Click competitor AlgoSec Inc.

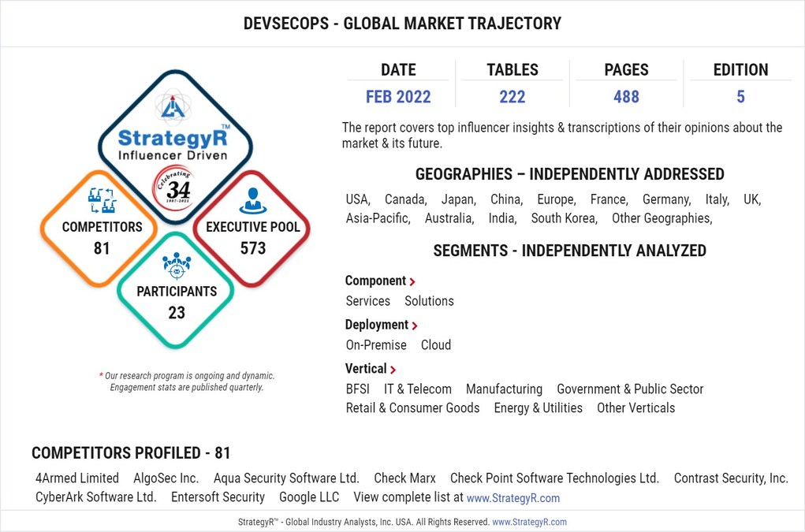coord(166,478)
